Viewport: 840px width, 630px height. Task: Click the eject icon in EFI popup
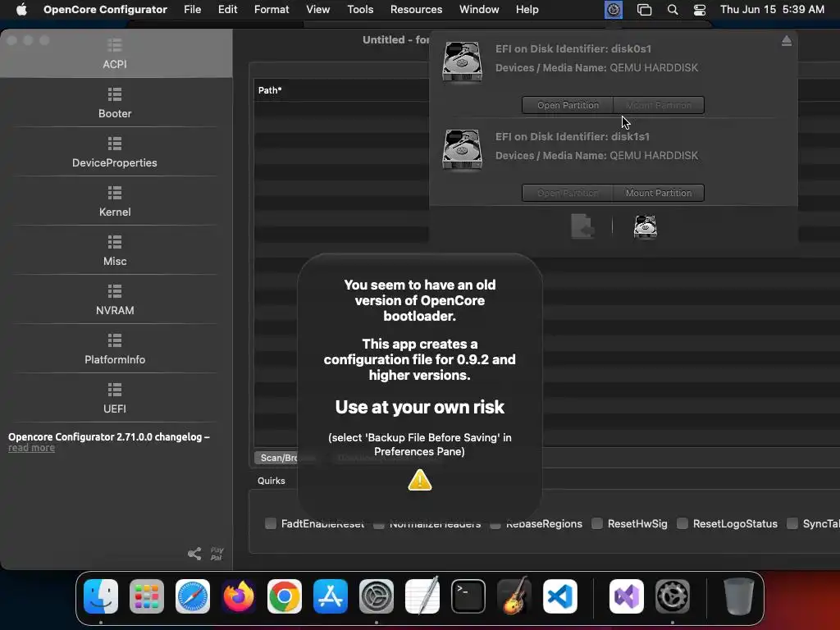point(786,41)
